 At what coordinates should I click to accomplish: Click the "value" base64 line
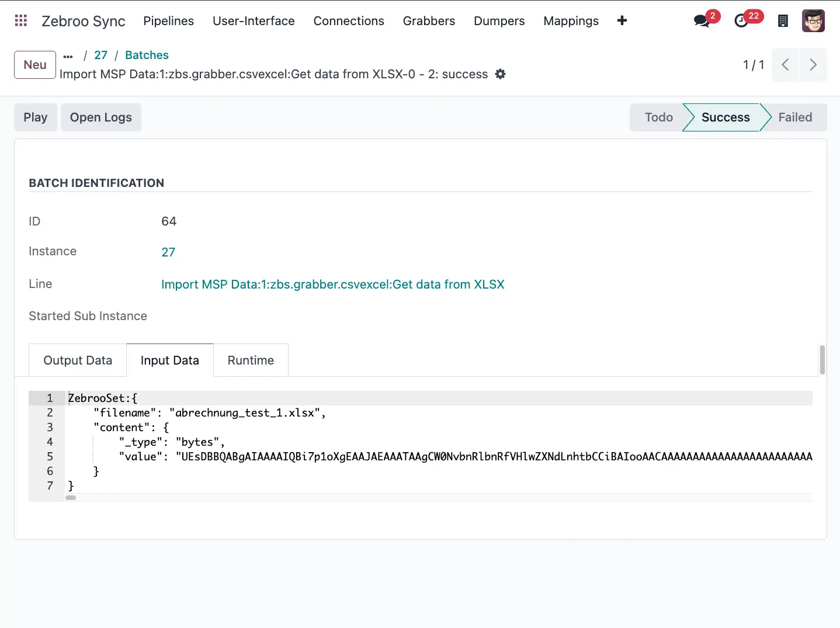point(466,457)
